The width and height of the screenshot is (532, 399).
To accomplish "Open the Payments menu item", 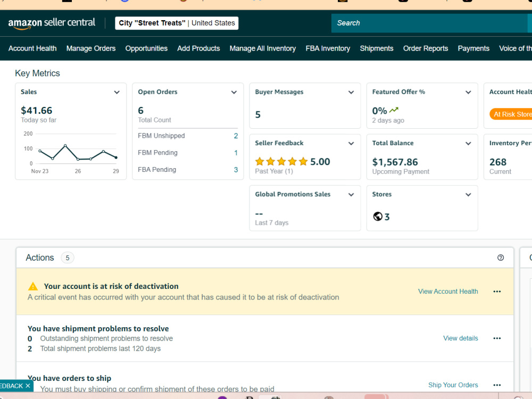I will click(x=473, y=48).
